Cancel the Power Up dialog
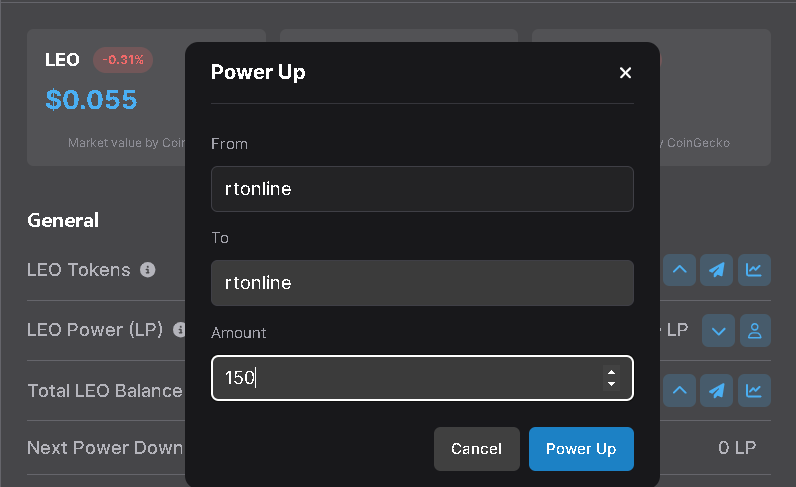 477,449
